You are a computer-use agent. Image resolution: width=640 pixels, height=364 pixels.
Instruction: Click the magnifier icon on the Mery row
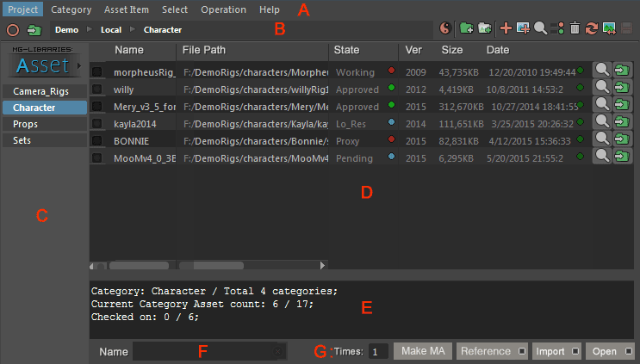(602, 104)
